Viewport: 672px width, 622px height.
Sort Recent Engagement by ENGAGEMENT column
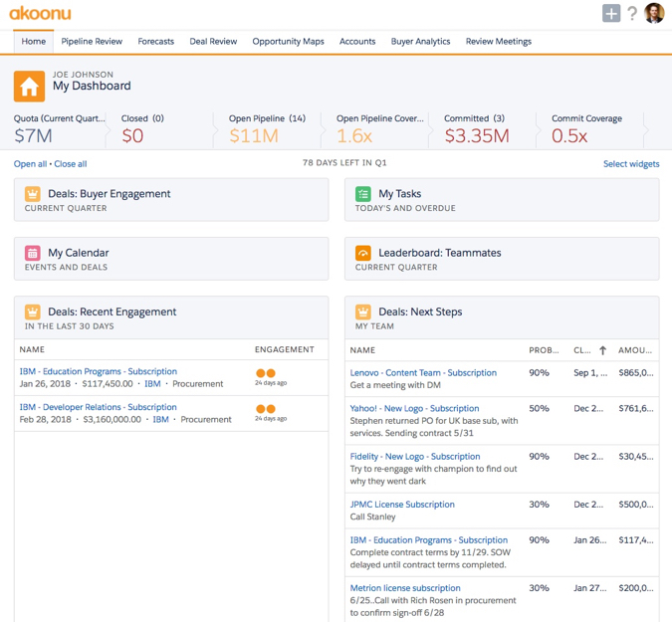tap(285, 349)
